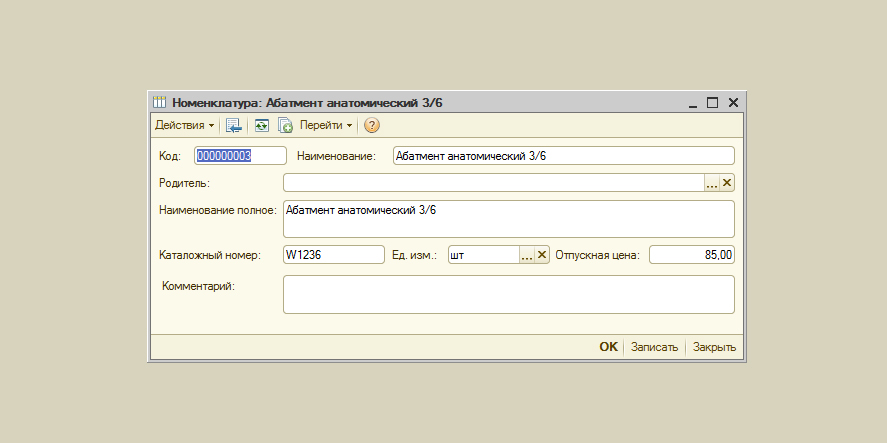Click the help question mark icon
887x443 pixels.
[x=372, y=126]
